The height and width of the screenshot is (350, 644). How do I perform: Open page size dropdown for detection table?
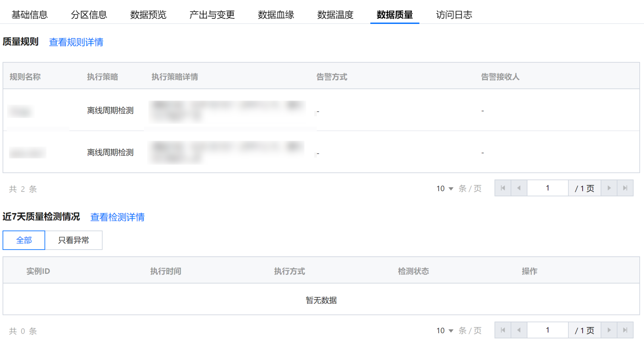click(445, 330)
